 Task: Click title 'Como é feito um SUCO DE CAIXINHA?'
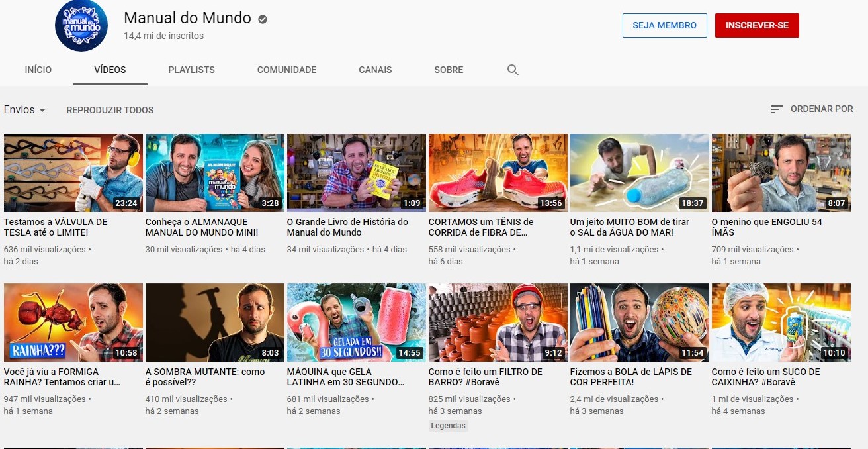[765, 377]
